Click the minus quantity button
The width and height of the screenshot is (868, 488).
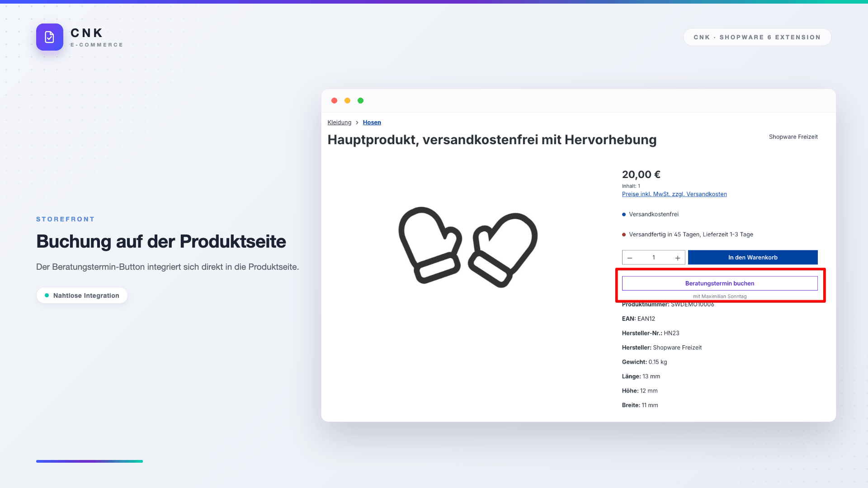[x=630, y=258]
